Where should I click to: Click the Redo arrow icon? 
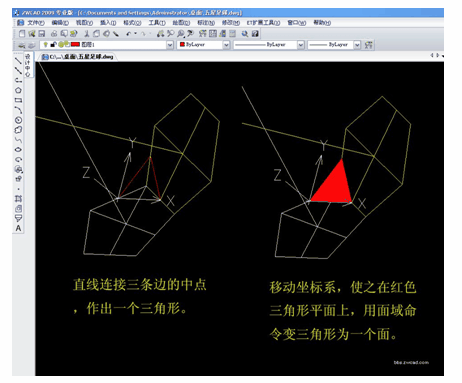pos(143,34)
